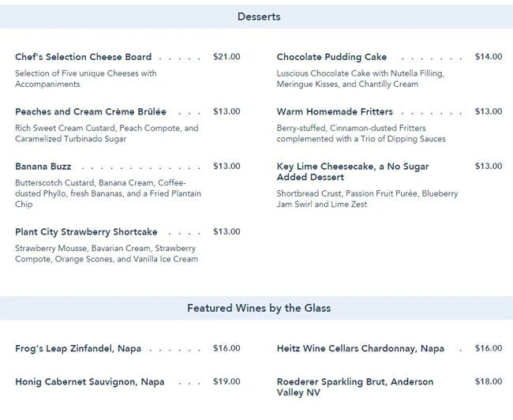Open Chef's Selection Cheese Board item
This screenshot has width=513, height=420.
pyautogui.click(x=83, y=57)
